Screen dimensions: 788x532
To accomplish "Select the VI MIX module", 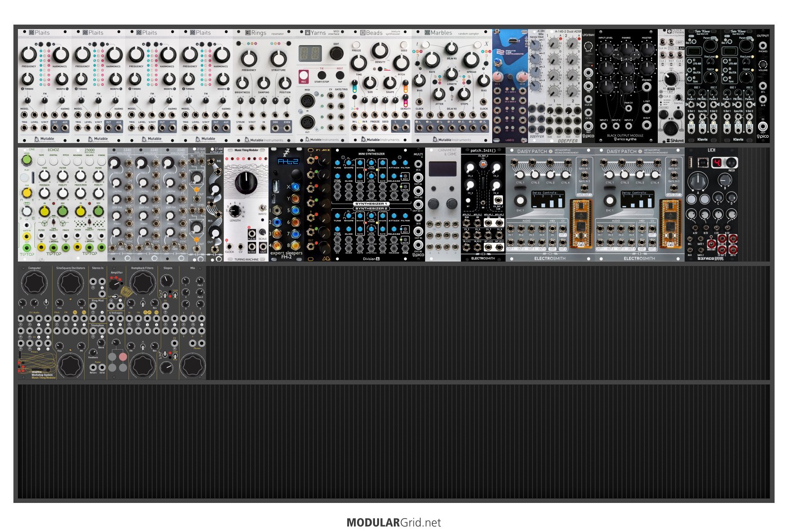I will [x=318, y=204].
